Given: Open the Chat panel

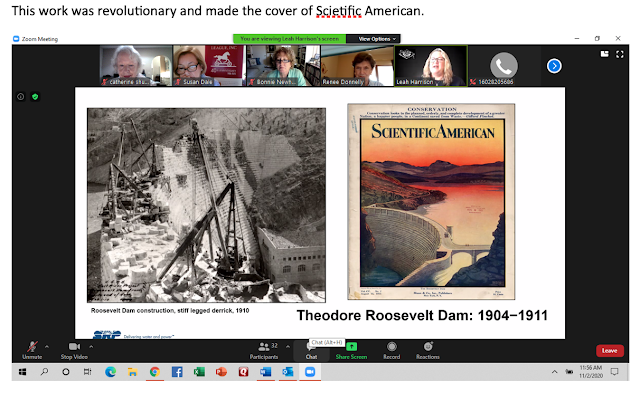Looking at the screenshot, I should coord(311,351).
